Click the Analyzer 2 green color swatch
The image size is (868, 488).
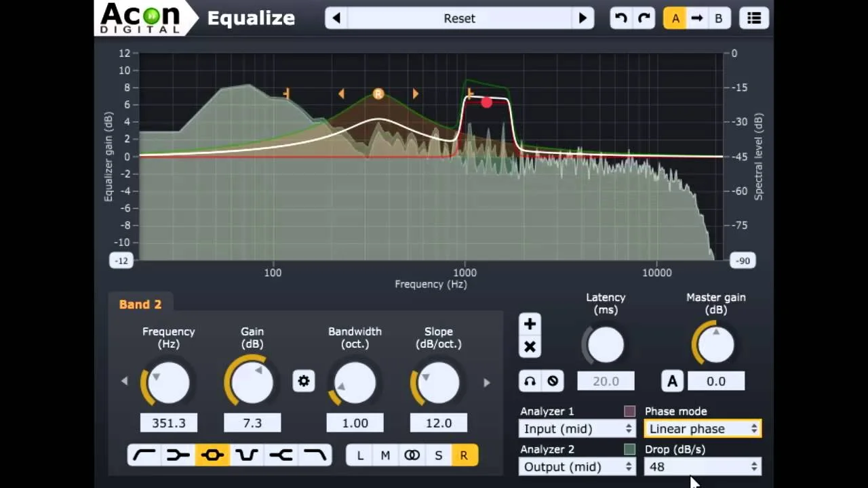[x=629, y=449]
